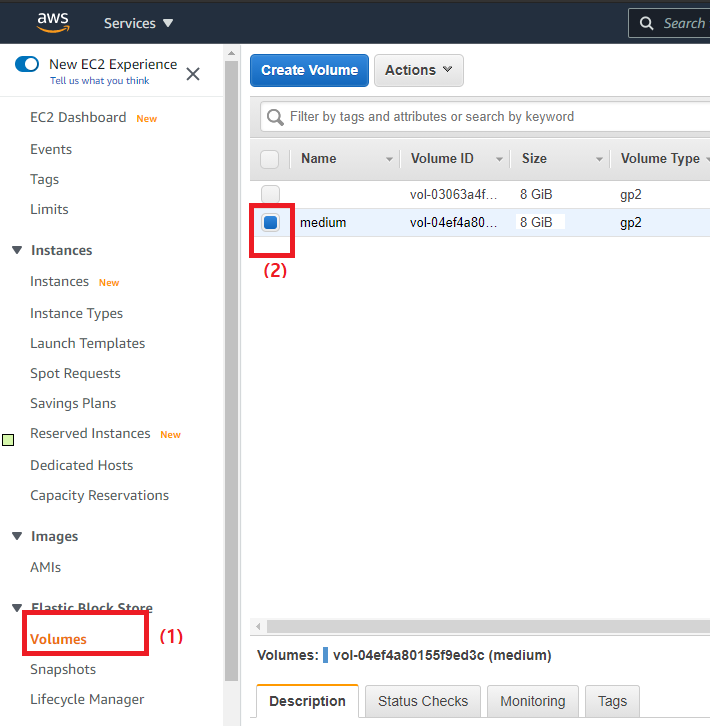Open the Size column sort arrow
This screenshot has height=726, width=710.
tap(599, 159)
